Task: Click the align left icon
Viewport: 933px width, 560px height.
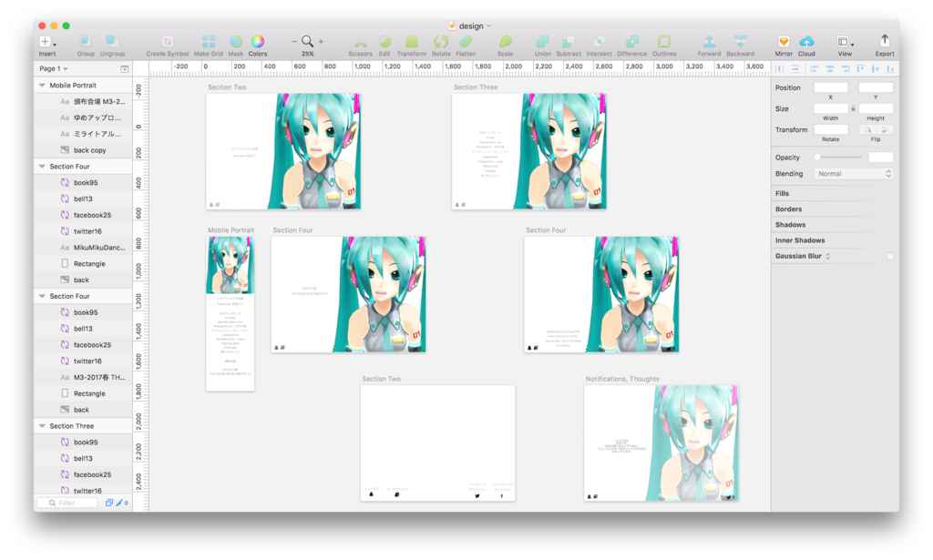Action: point(815,69)
